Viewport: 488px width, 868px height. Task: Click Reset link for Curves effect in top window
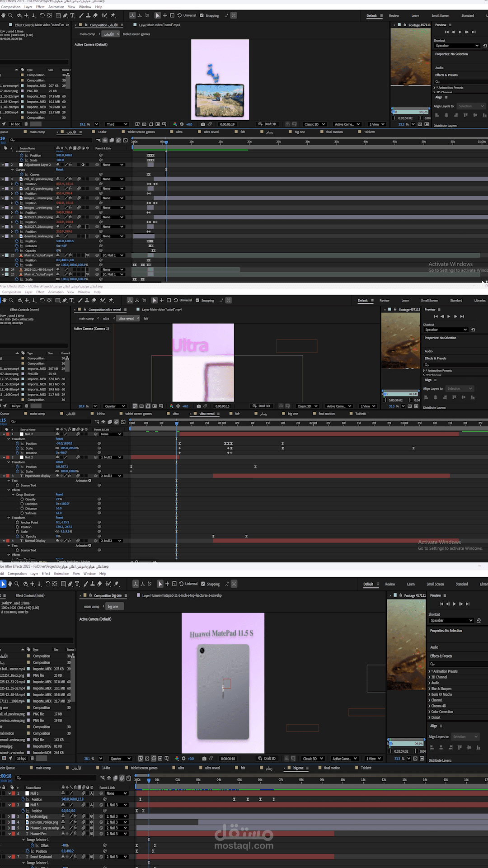pos(60,170)
